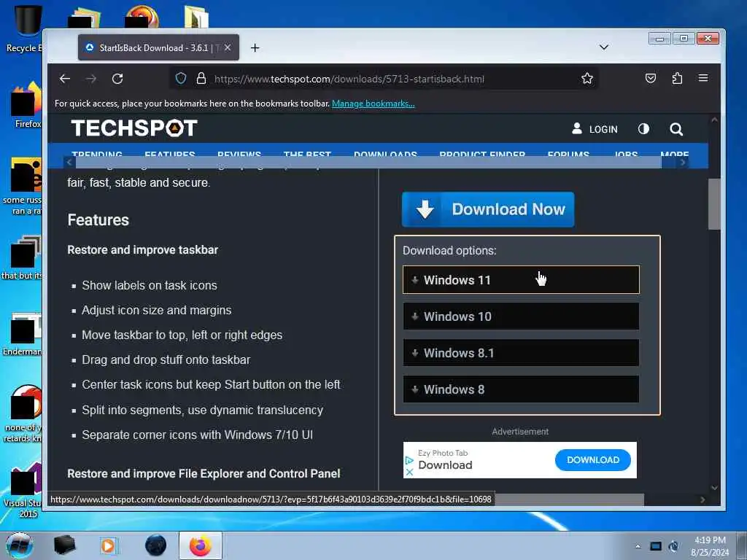Open the dark globe taskbar icon
Screen dimensions: 747x560
pos(155,545)
